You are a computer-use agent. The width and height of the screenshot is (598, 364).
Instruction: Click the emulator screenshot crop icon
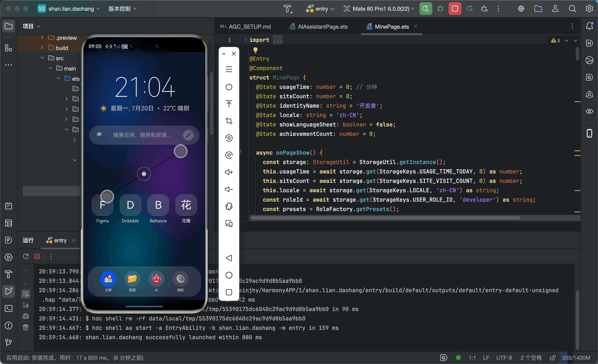click(229, 121)
